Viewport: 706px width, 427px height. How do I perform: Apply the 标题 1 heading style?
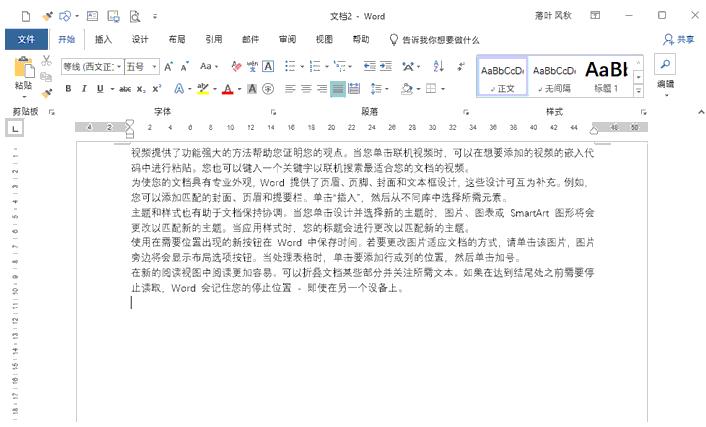[606, 74]
